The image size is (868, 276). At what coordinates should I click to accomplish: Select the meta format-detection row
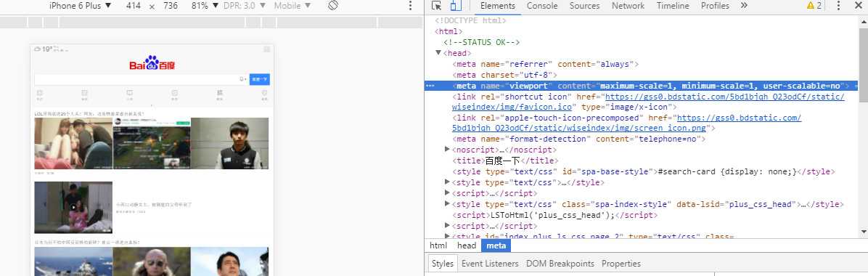point(578,139)
